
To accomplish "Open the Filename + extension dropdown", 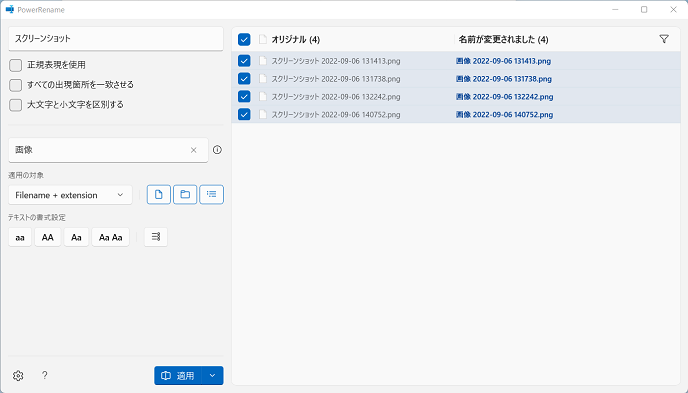I will click(70, 195).
